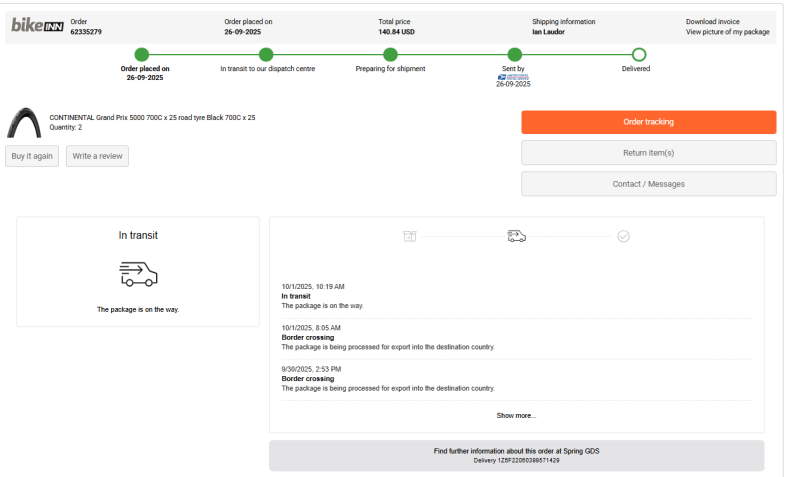Open the Return item(s) option
Screen dimensions: 800x477
[648, 153]
